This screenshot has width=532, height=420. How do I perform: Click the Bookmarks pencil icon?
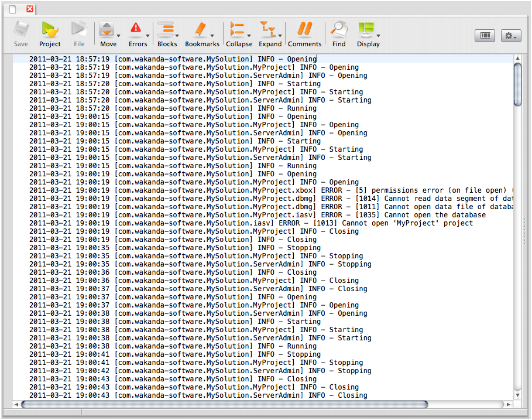[201, 29]
